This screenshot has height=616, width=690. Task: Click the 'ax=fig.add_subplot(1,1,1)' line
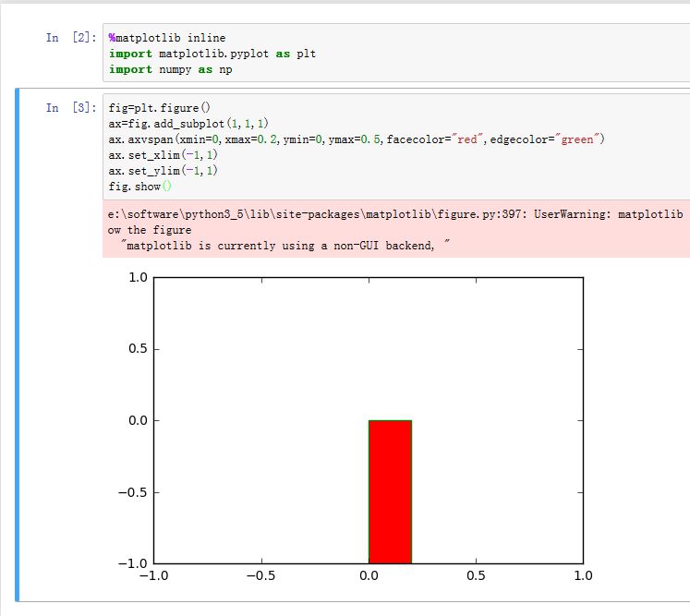[188, 124]
